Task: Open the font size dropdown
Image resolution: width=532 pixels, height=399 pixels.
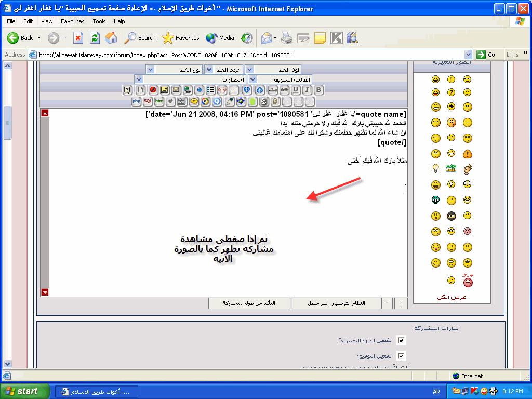Action: [208, 69]
